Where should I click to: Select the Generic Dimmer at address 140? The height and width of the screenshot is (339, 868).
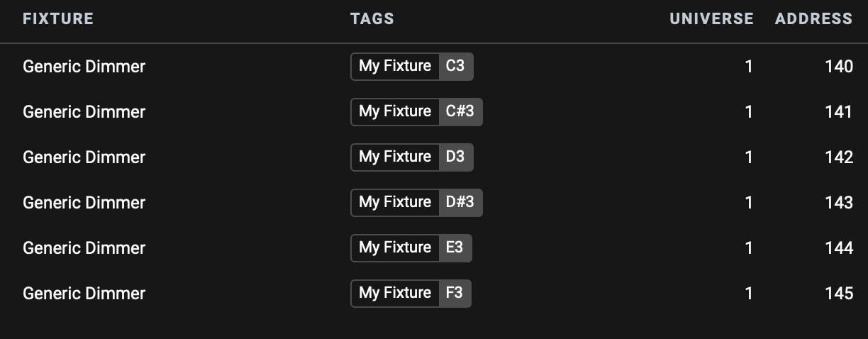click(84, 67)
